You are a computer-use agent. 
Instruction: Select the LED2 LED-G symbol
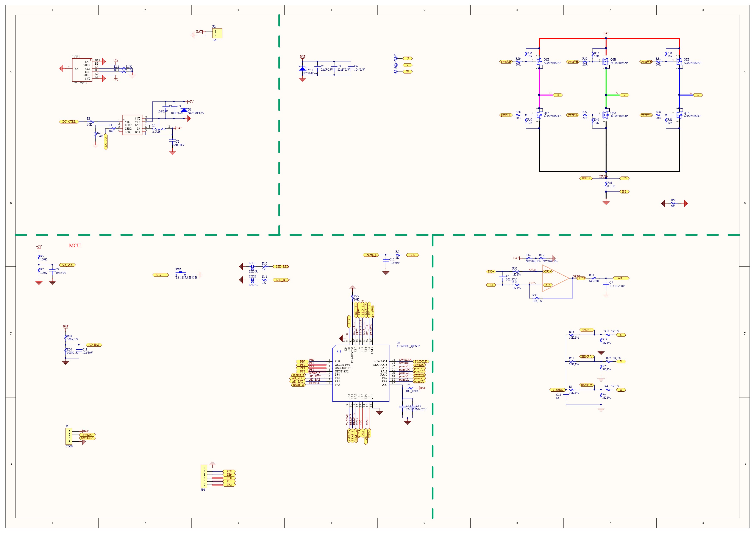pyautogui.click(x=252, y=280)
